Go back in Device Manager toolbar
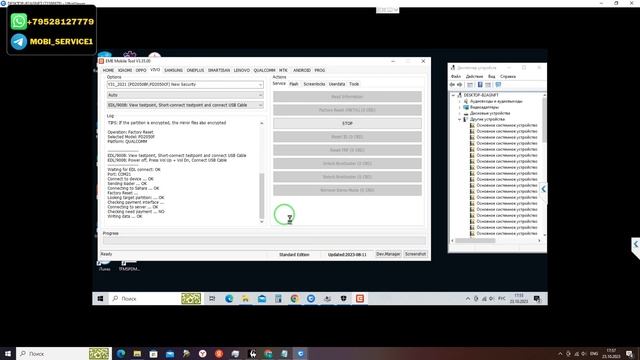 pyautogui.click(x=452, y=84)
